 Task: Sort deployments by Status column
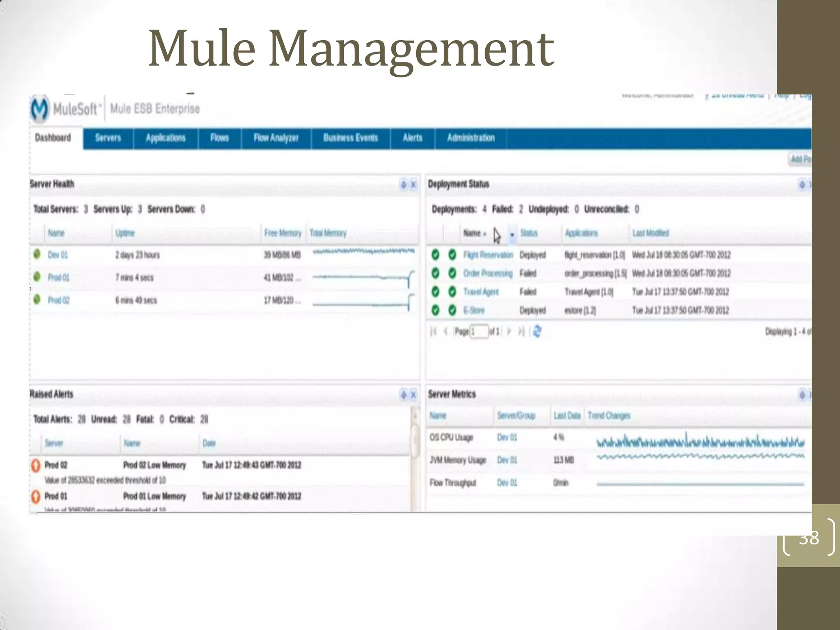529,233
